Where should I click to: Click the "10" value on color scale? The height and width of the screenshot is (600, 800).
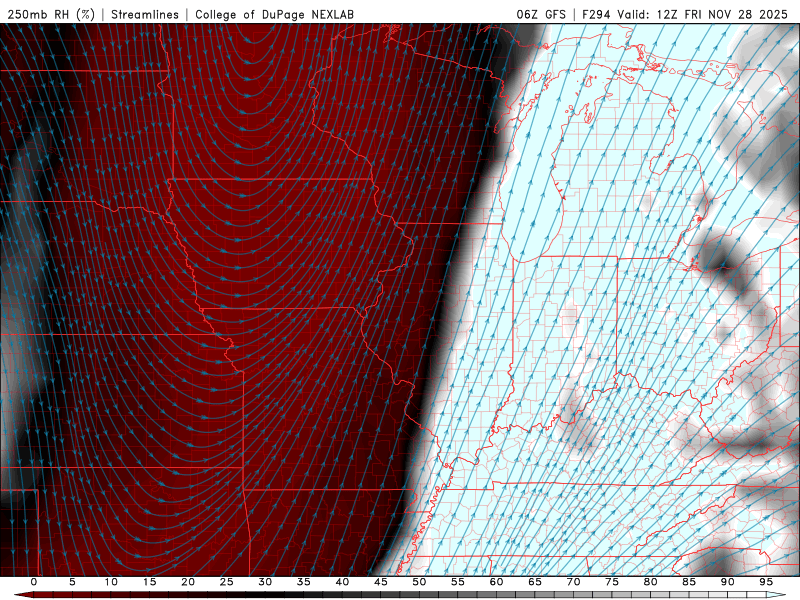(111, 582)
